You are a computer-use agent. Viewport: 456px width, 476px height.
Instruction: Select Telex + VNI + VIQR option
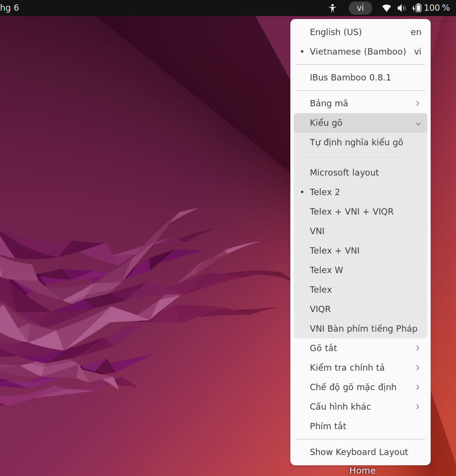coord(361,212)
